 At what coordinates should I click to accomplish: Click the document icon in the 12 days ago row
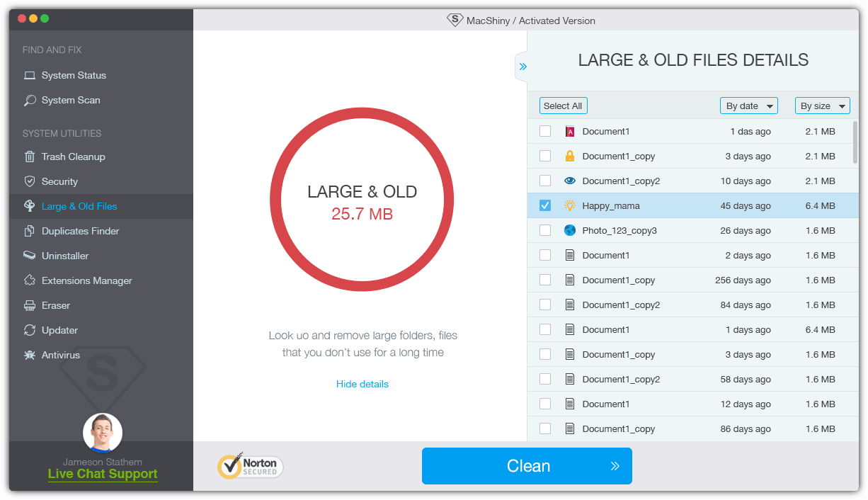pos(570,404)
